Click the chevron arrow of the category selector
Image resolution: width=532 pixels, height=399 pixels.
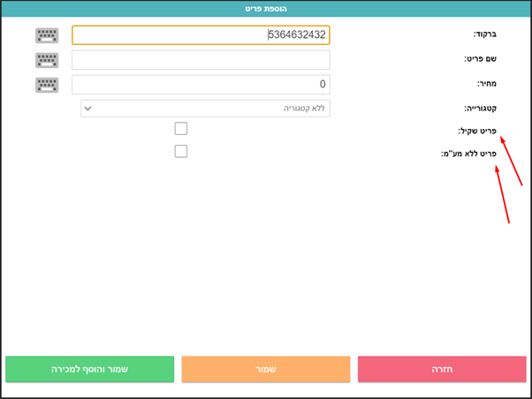(88, 108)
